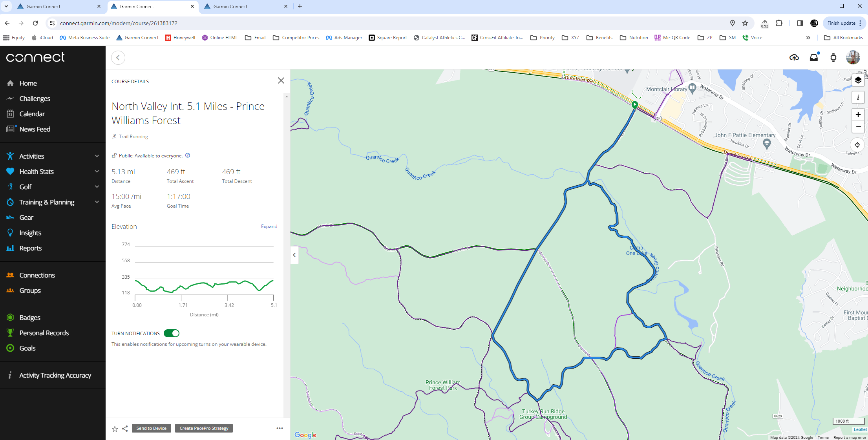868x440 pixels.
Task: Open the more options ellipsis menu
Action: coord(280,428)
